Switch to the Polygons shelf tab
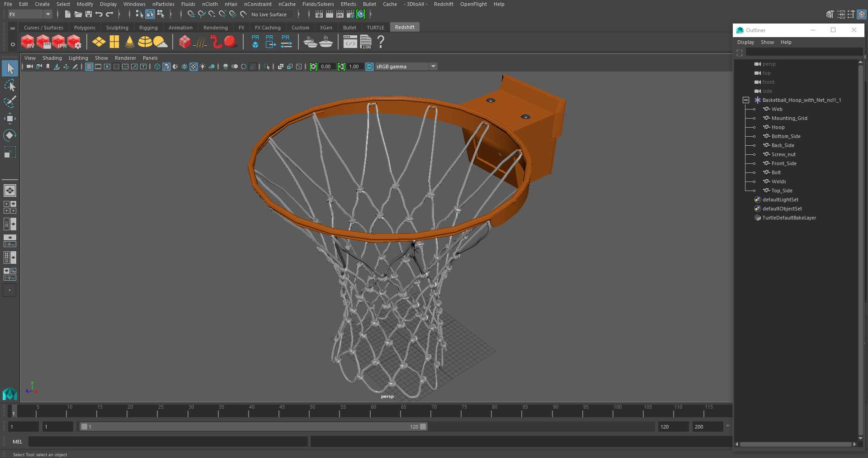The image size is (868, 458). [85, 28]
